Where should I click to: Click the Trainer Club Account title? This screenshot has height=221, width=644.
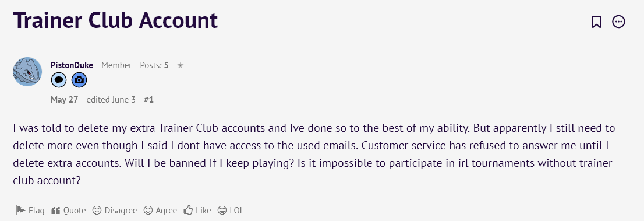coord(115,20)
